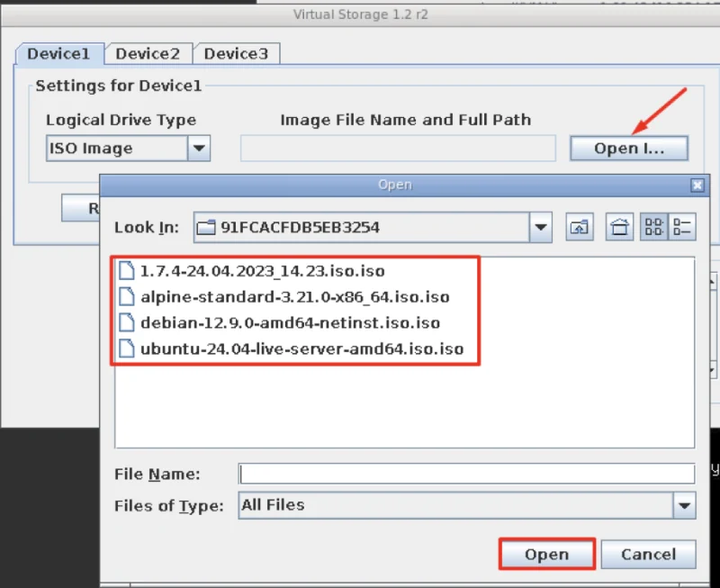This screenshot has height=588, width=720.
Task: Close the Open dialog window
Action: tap(697, 185)
